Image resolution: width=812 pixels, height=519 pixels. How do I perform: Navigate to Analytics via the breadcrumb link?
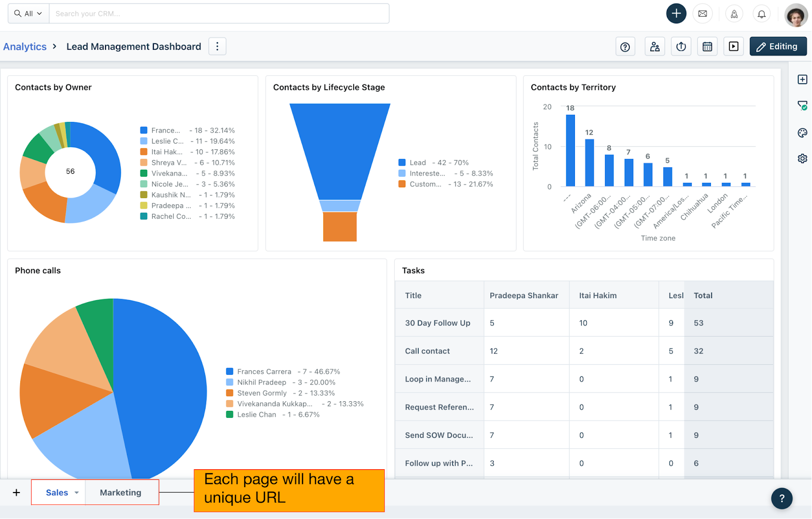(24, 46)
